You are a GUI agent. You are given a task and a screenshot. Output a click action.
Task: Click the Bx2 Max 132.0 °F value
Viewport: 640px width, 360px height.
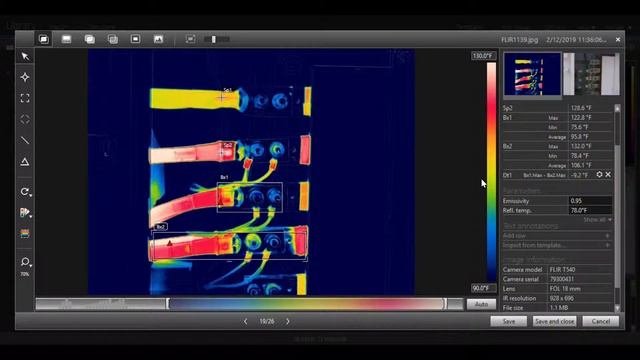point(581,146)
